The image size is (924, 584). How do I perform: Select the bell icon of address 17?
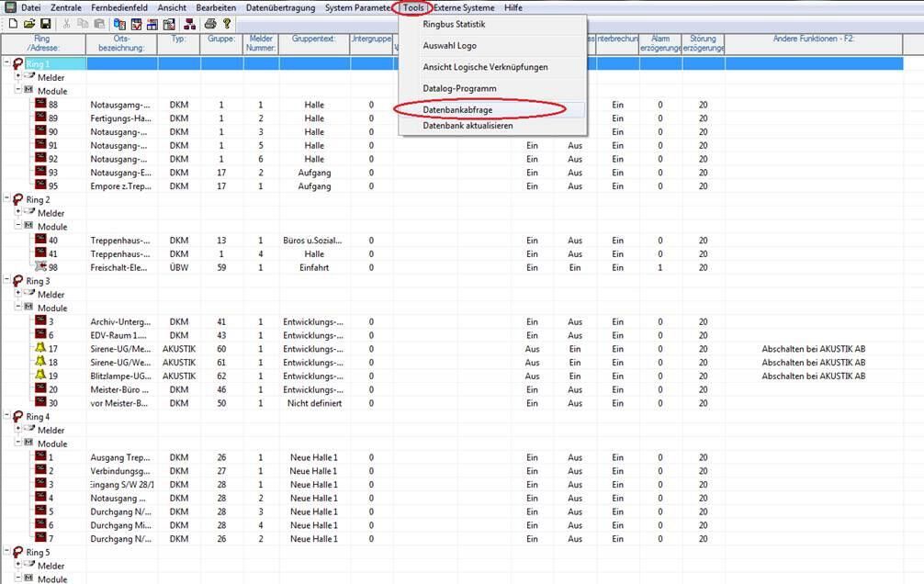(x=40, y=348)
